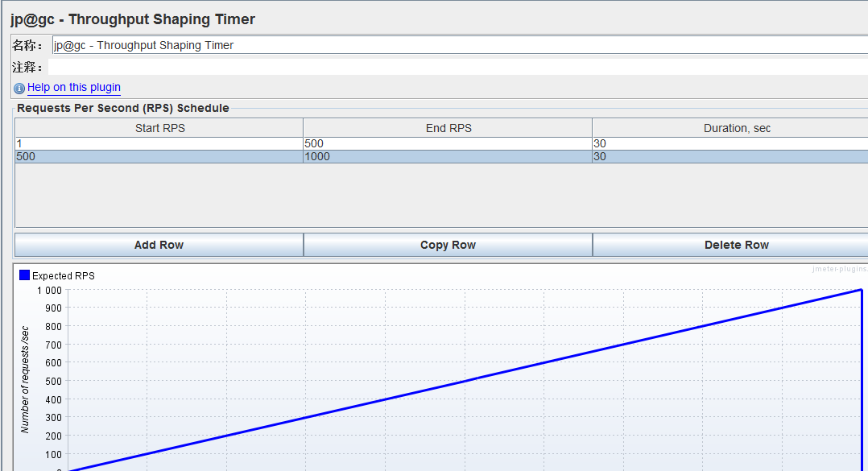The image size is (868, 471).
Task: Click the 注释 comment input field
Action: [458, 67]
